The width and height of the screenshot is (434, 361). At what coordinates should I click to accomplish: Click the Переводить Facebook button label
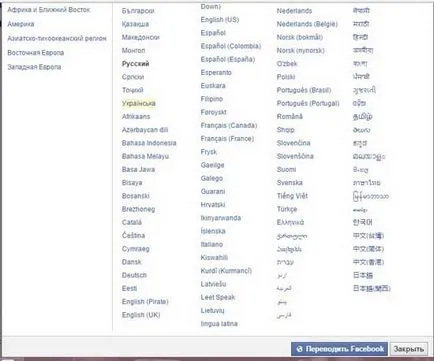(x=345, y=349)
